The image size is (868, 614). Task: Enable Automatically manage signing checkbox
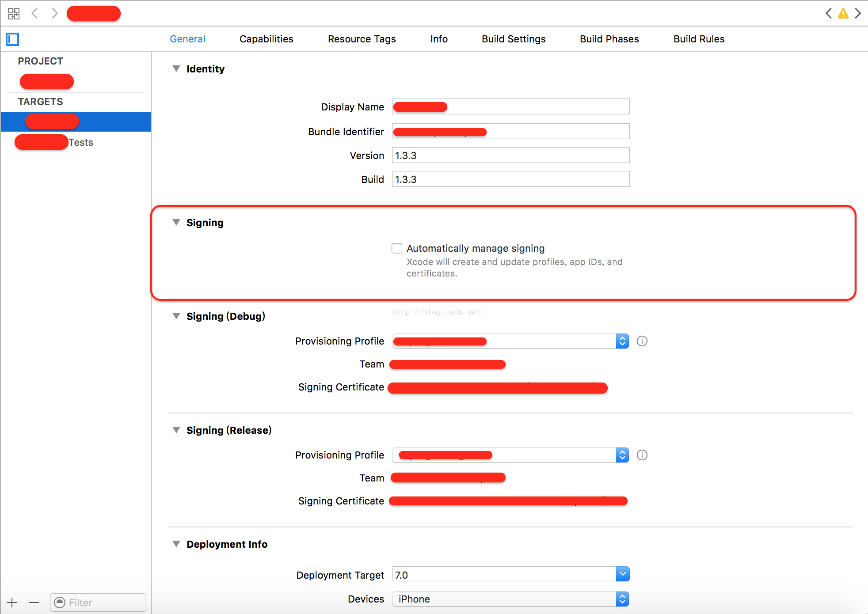click(397, 248)
